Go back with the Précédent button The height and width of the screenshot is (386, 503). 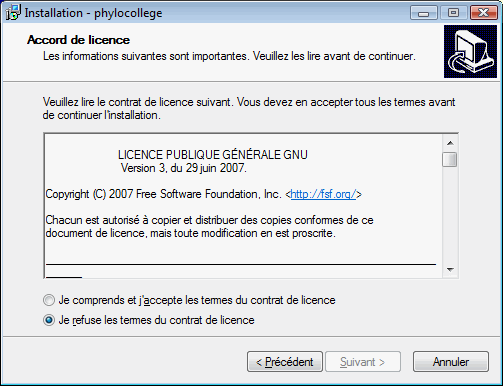(285, 362)
